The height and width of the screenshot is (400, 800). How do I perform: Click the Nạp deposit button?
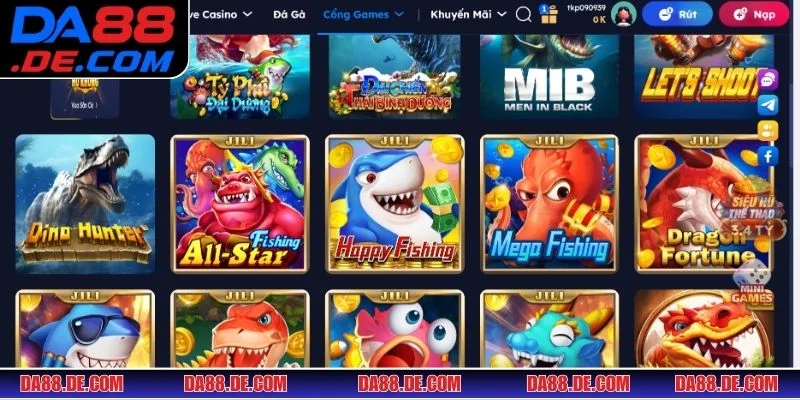(754, 14)
